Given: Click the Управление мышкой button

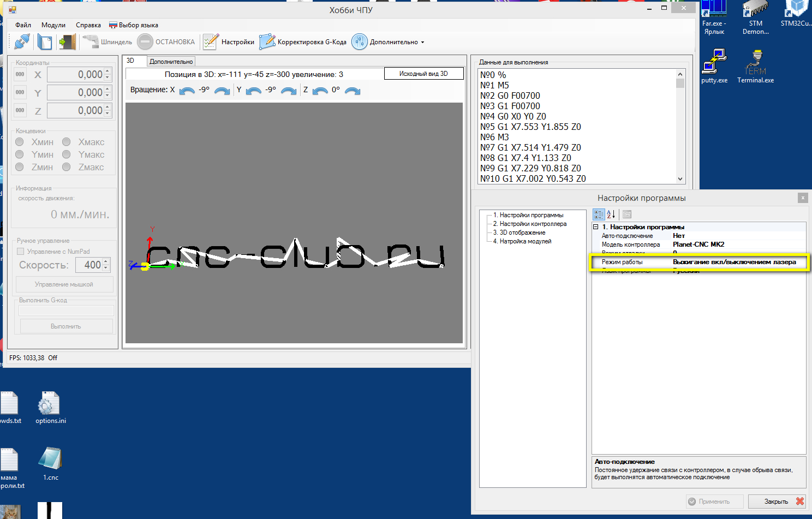Looking at the screenshot, I should pyautogui.click(x=64, y=284).
